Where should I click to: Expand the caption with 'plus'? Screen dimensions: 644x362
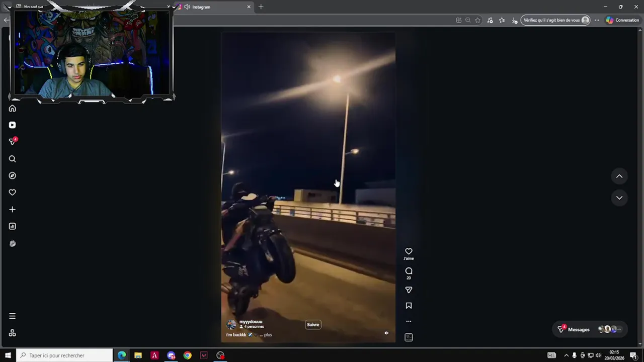coord(268,335)
